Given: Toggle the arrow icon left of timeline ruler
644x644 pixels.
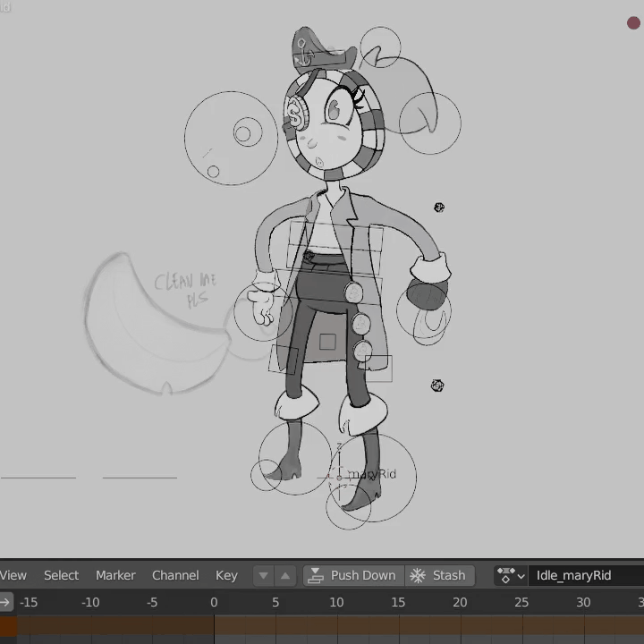Looking at the screenshot, I should point(6,602).
